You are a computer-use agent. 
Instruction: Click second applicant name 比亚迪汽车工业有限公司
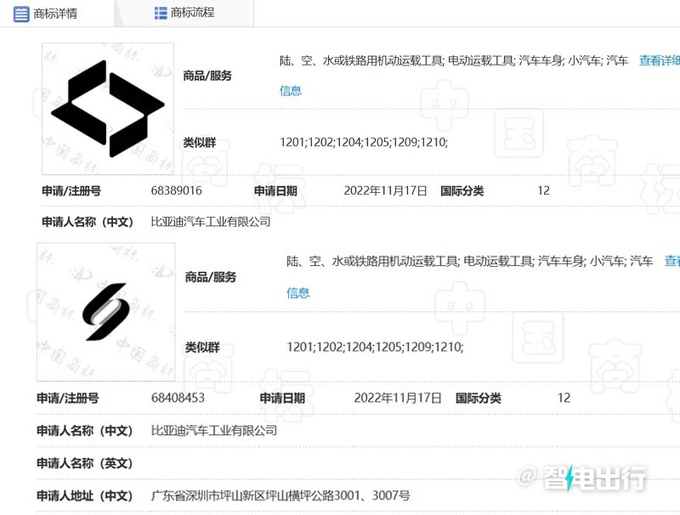point(214,430)
